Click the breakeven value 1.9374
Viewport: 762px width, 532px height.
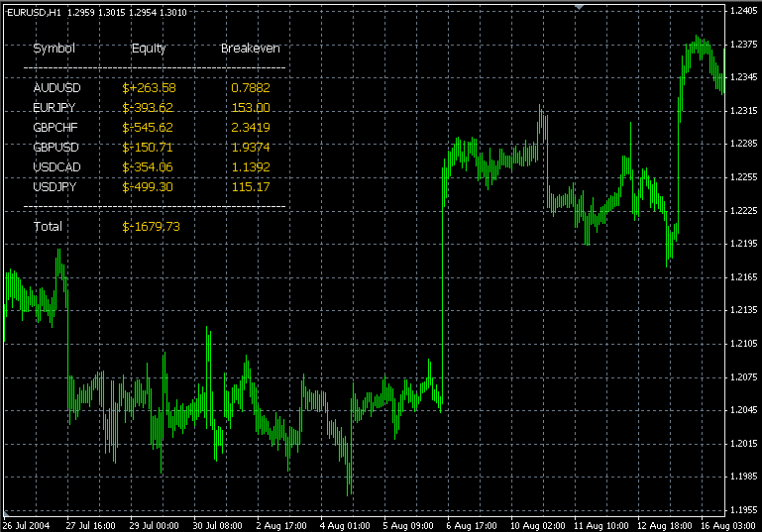251,148
